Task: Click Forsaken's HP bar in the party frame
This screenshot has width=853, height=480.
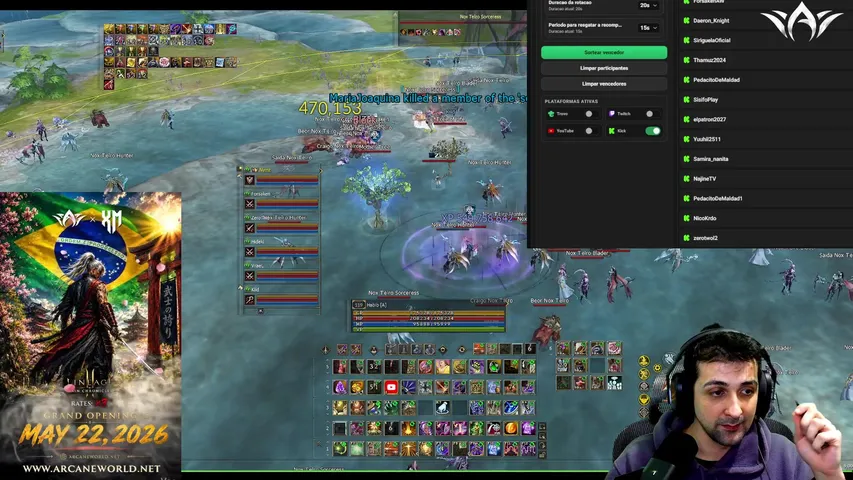Action: (x=287, y=204)
